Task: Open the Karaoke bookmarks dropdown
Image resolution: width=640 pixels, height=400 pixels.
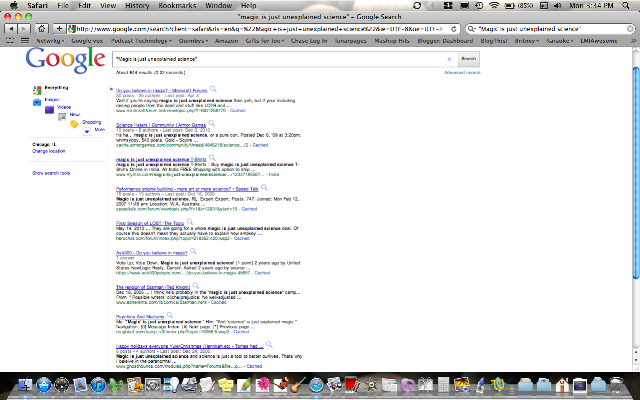Action: point(560,41)
